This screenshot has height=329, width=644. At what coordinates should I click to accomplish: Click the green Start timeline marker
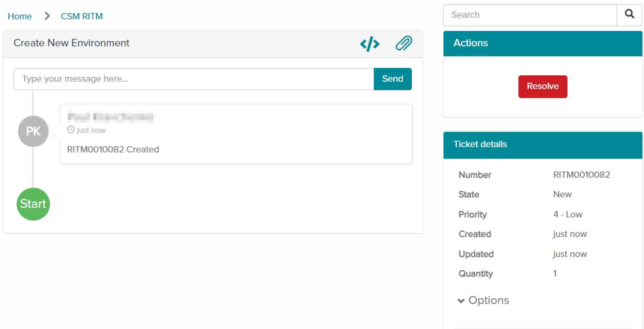pos(33,204)
